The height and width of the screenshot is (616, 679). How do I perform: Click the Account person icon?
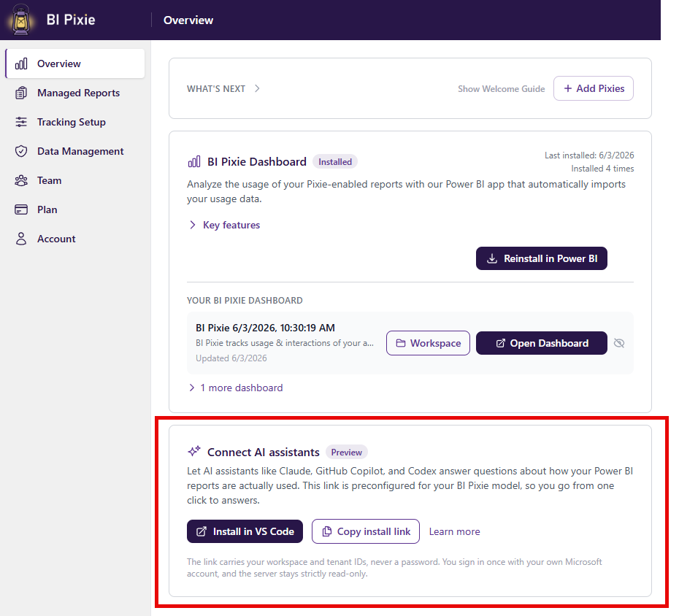coord(21,239)
